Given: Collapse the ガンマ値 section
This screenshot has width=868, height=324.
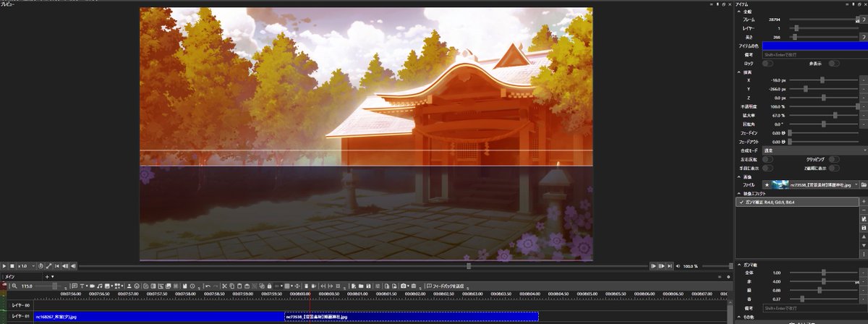Looking at the screenshot, I should (x=739, y=265).
